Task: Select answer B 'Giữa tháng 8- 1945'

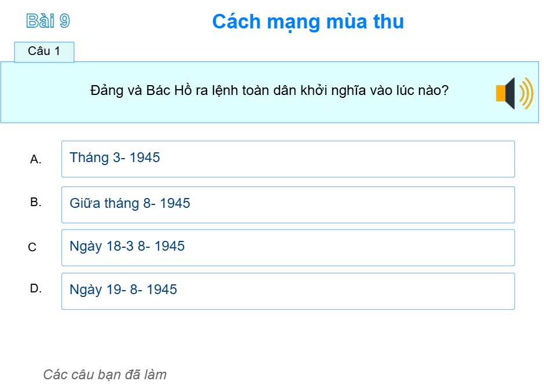Action: pyautogui.click(x=288, y=204)
